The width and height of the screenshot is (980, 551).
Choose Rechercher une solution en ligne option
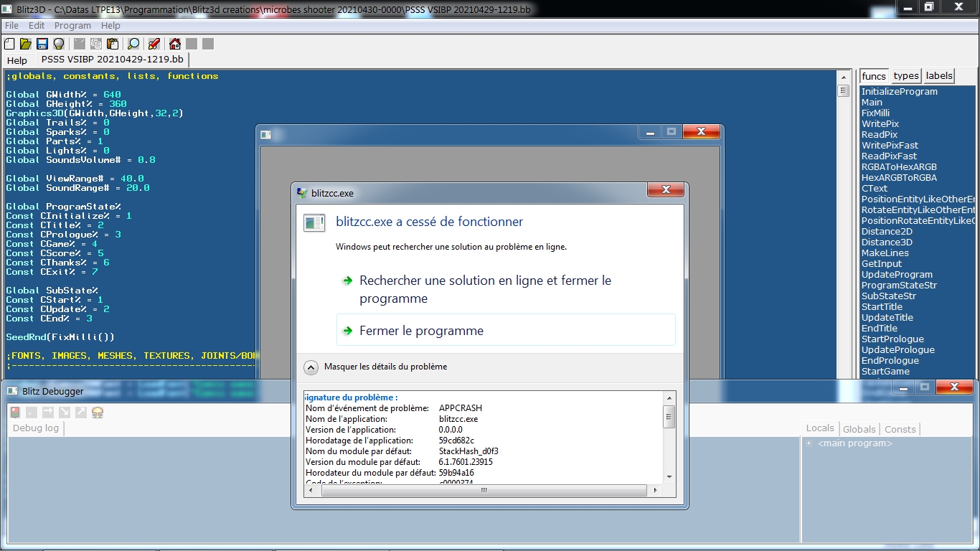click(506, 290)
